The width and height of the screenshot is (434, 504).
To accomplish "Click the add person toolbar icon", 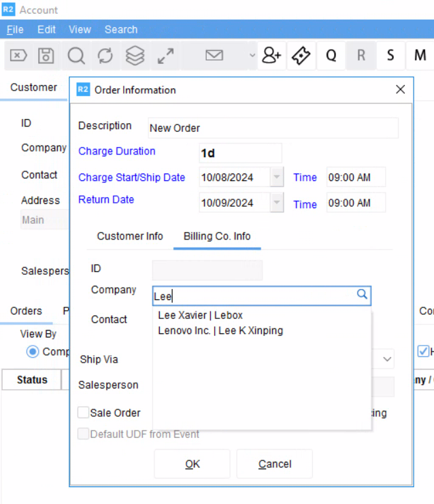I will [271, 56].
